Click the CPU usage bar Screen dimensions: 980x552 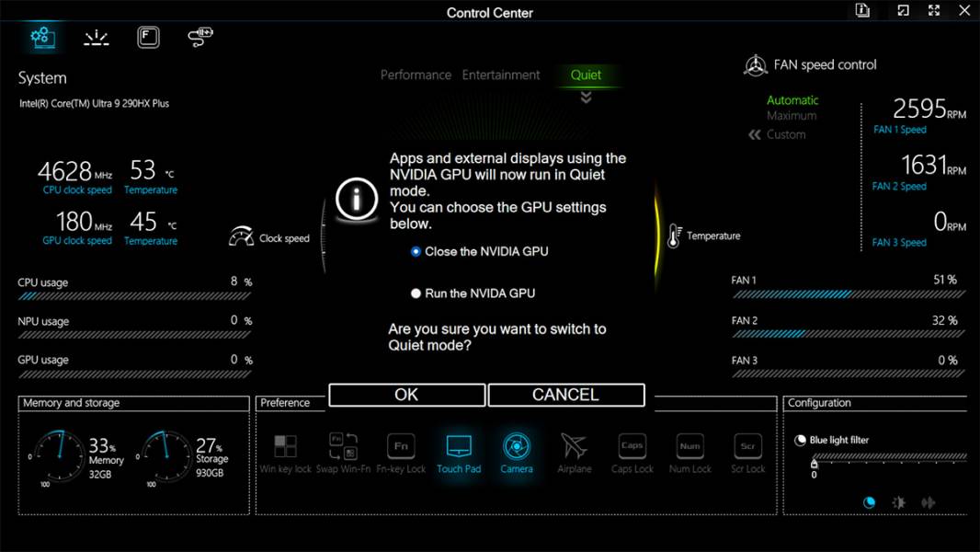134,297
